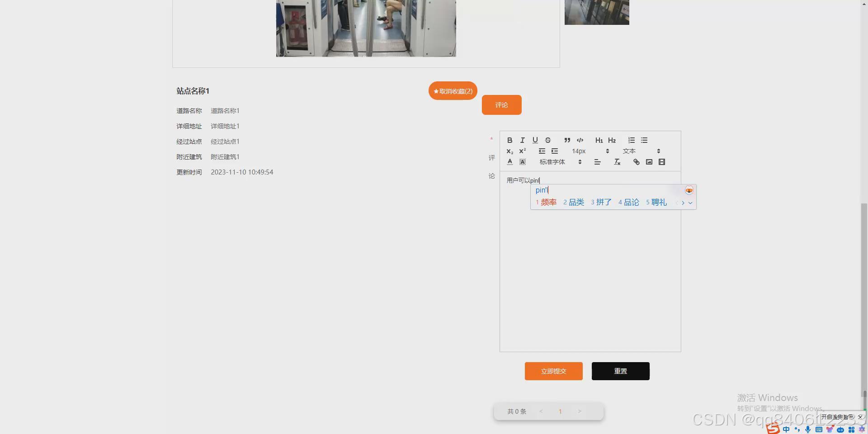Viewport: 868px width, 434px height.
Task: Insert a hyperlink in the comment
Action: click(636, 162)
